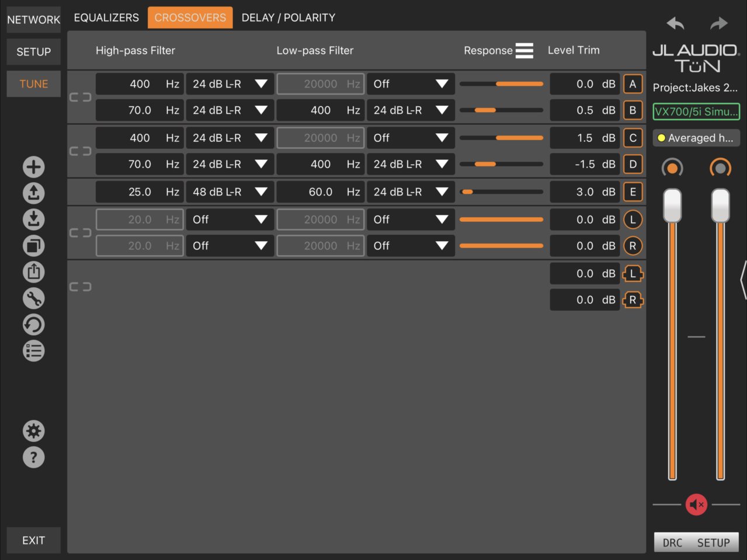Click the Response menu lines icon

click(524, 51)
